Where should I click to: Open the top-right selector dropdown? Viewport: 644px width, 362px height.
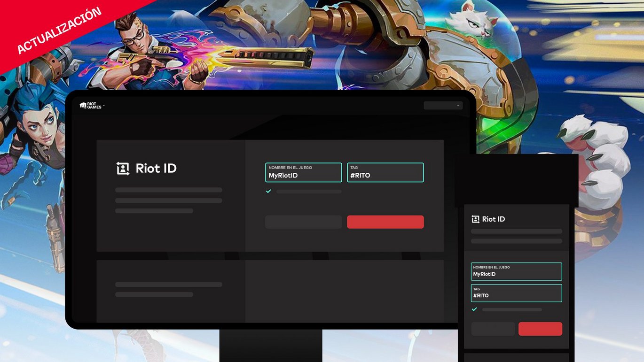click(x=442, y=105)
